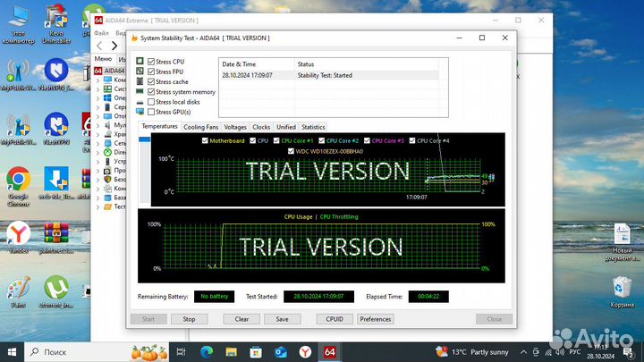Switch to Statistics tab
644x362 pixels.
[x=313, y=127]
